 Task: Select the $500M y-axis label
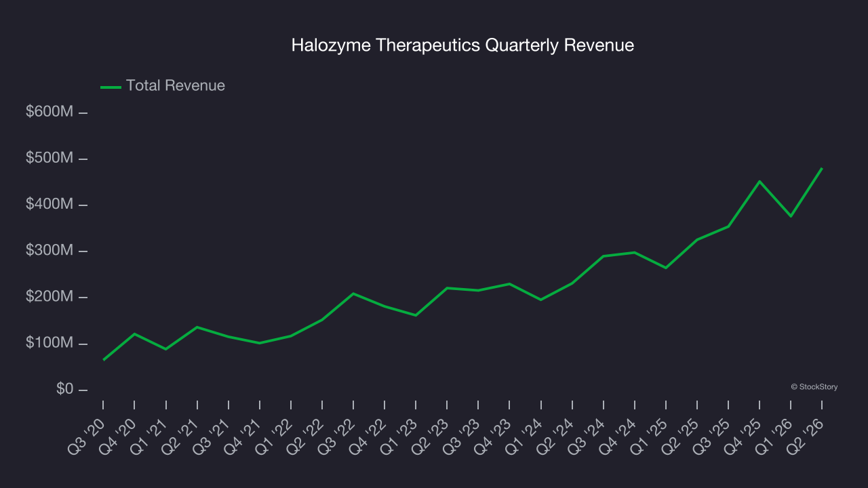tap(50, 158)
